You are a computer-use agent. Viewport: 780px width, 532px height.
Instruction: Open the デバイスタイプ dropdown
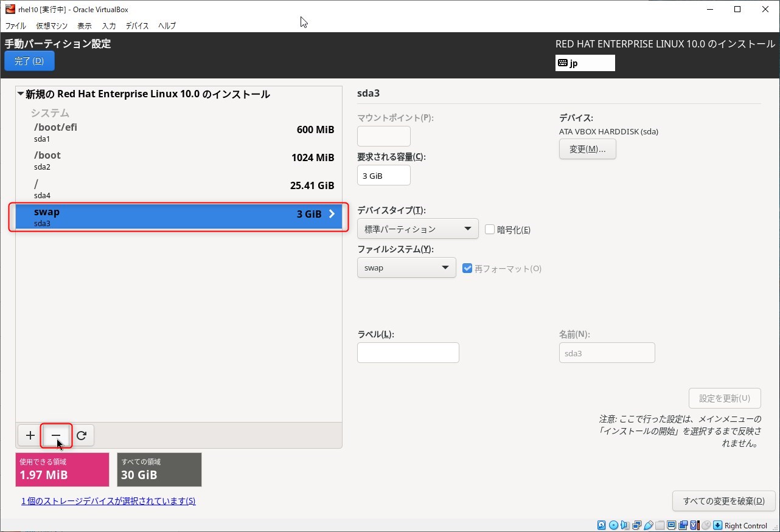(417, 229)
